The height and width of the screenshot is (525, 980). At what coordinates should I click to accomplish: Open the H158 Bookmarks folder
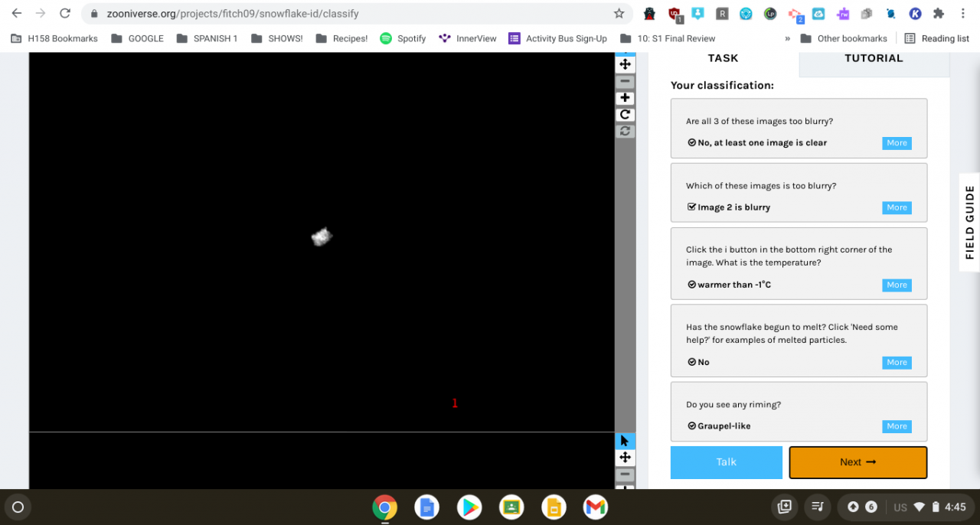(x=54, y=38)
